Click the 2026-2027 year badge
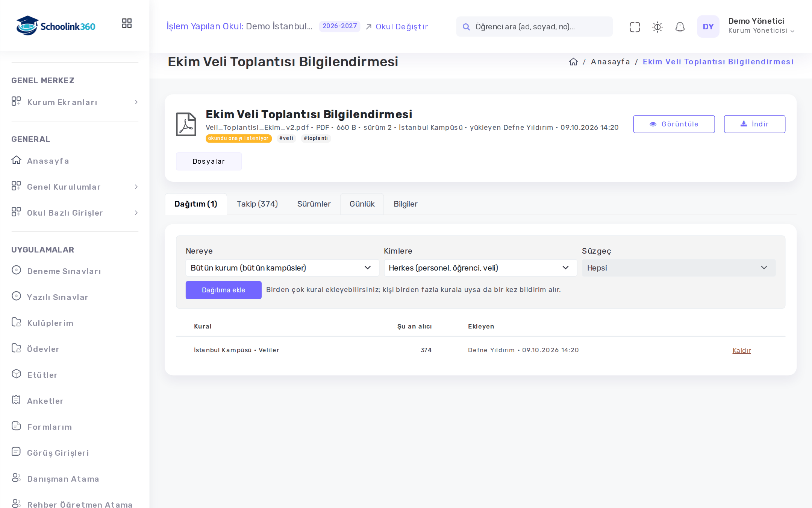The width and height of the screenshot is (812, 508). (x=339, y=26)
